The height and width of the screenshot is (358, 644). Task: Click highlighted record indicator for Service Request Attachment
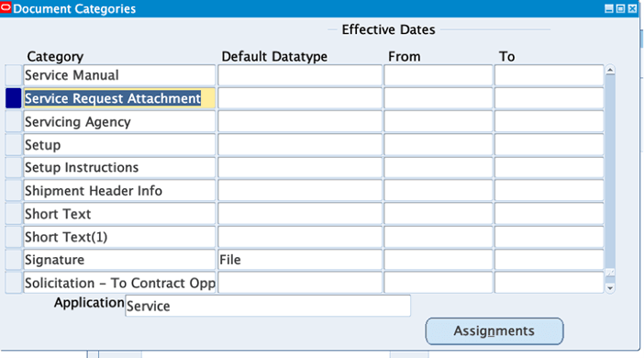point(13,98)
